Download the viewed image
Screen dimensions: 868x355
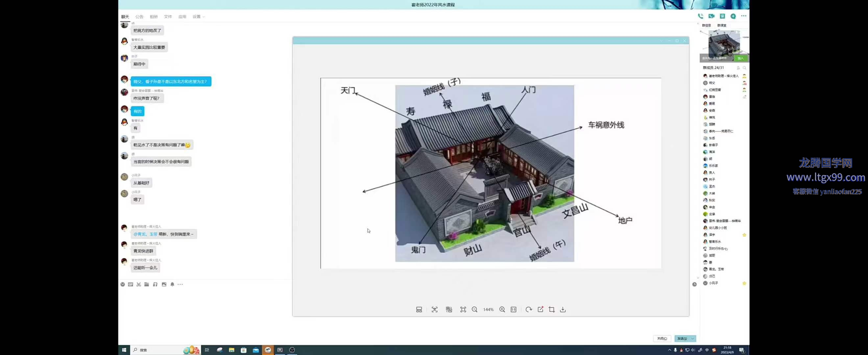(x=563, y=310)
